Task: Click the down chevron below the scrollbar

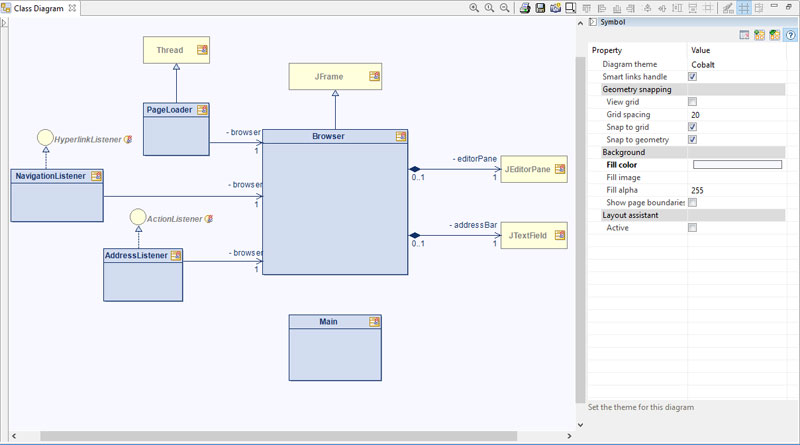Action: 580,425
